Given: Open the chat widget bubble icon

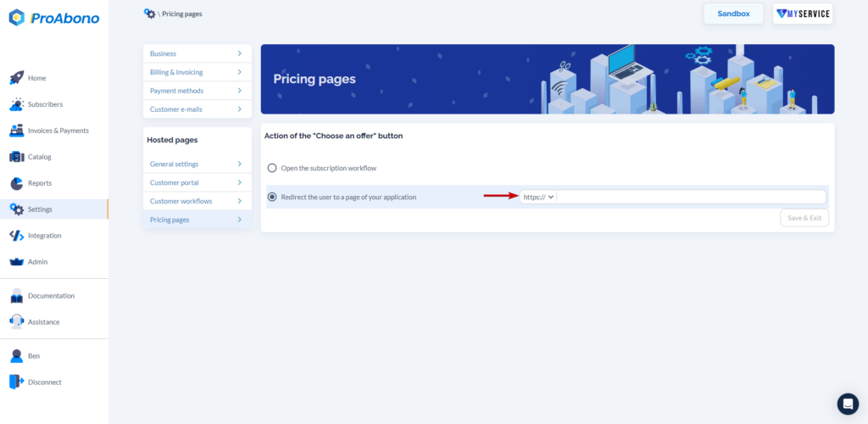Looking at the screenshot, I should tap(848, 404).
